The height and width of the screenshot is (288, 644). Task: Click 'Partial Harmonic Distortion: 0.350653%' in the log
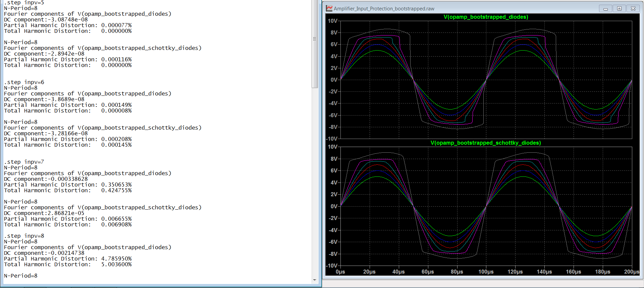click(68, 185)
